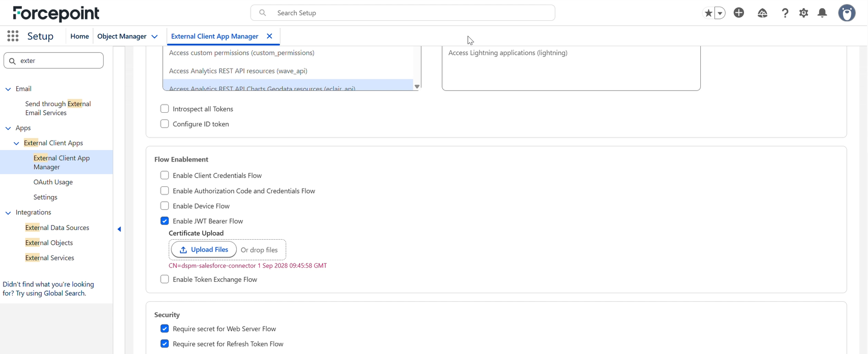Click the Quick Find magnifier icon
868x354 pixels.
[13, 61]
